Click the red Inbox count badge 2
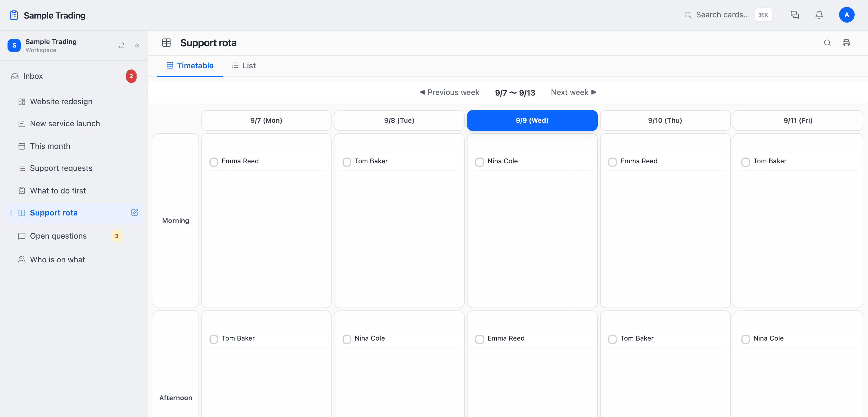 pos(131,76)
